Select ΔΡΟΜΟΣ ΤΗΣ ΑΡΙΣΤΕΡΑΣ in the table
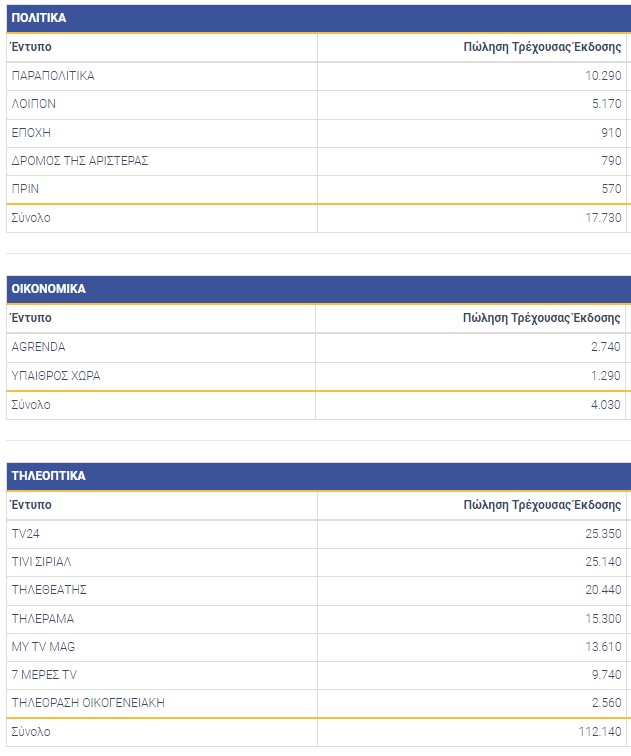 point(80,161)
